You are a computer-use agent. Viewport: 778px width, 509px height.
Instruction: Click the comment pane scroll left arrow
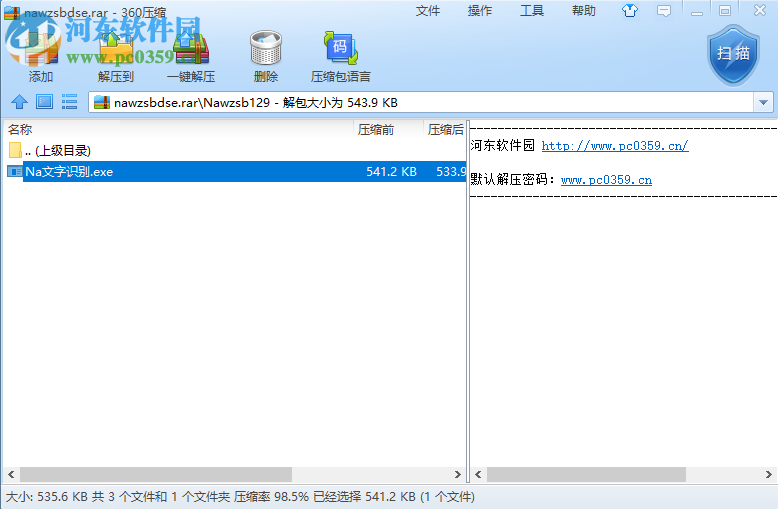478,475
